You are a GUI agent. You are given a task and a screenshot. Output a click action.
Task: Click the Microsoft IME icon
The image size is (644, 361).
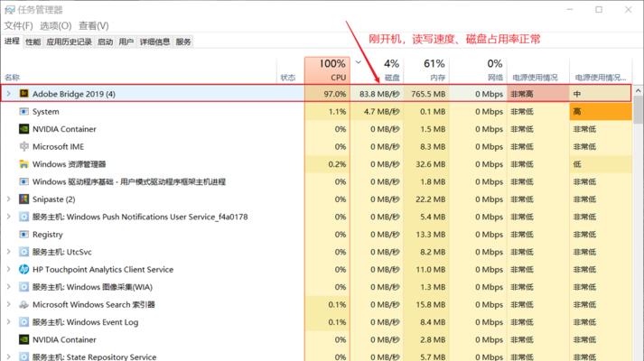[x=23, y=146]
